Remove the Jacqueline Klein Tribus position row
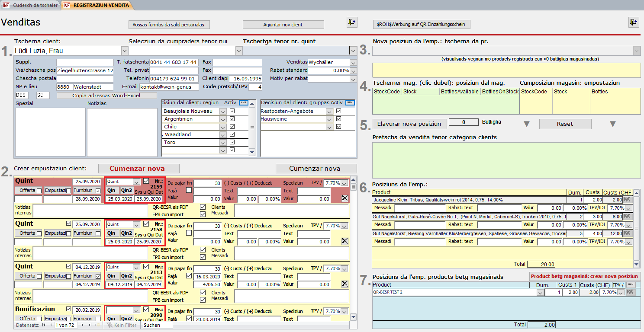Viewport: 644px width, 332px height. 627,200
